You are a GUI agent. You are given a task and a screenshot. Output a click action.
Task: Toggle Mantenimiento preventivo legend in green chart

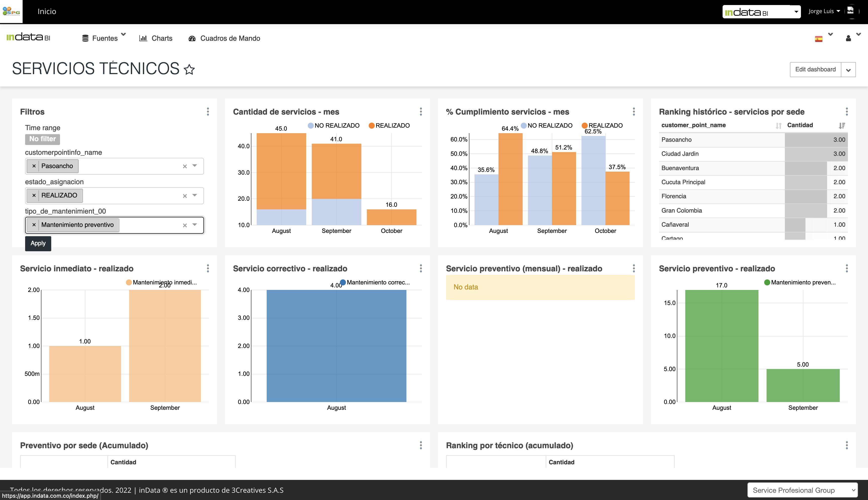800,283
